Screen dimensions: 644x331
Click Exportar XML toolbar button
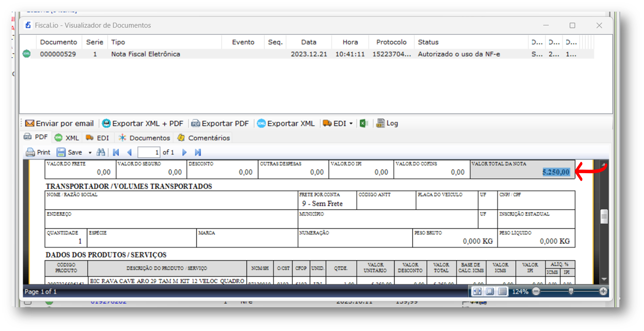(286, 123)
